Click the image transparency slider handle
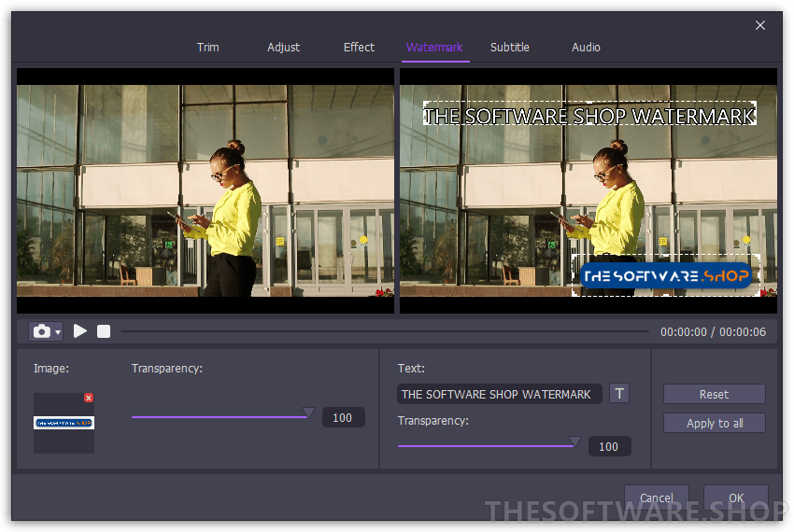 point(308,413)
